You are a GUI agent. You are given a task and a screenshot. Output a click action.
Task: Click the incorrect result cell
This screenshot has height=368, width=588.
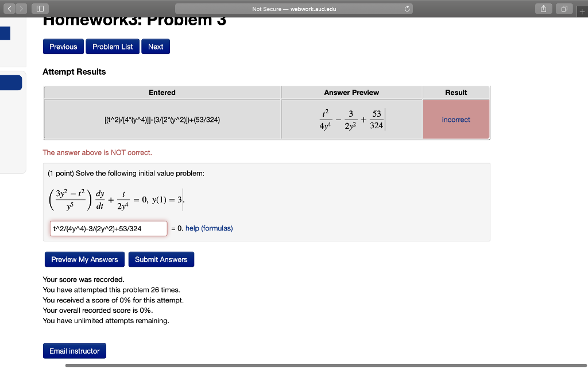coord(456,119)
